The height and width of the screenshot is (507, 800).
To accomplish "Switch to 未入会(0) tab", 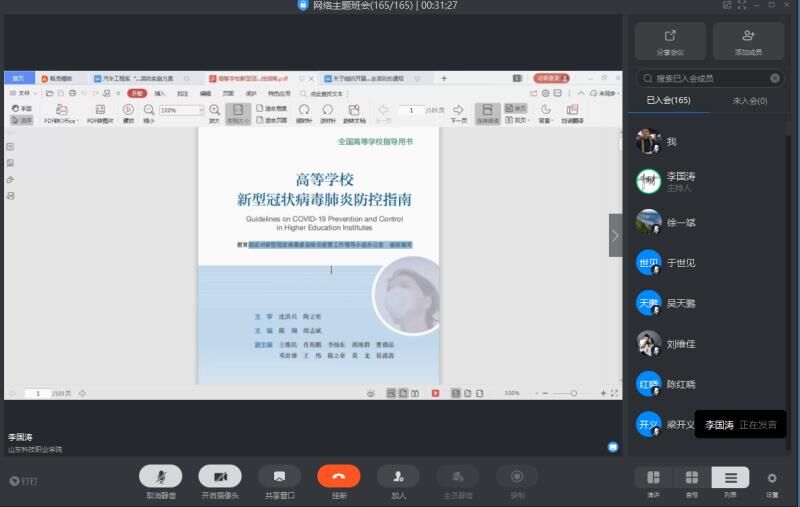I will 749,100.
